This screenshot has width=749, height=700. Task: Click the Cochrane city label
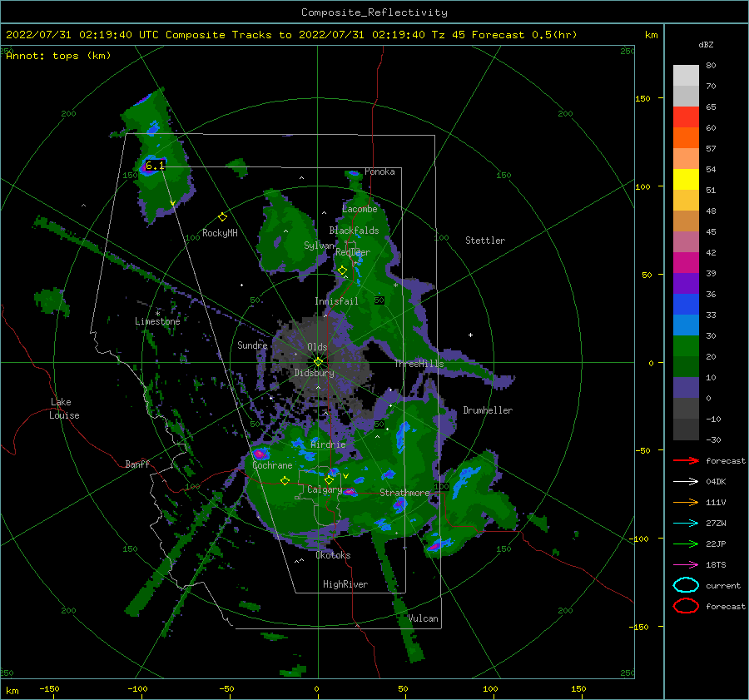pos(272,465)
